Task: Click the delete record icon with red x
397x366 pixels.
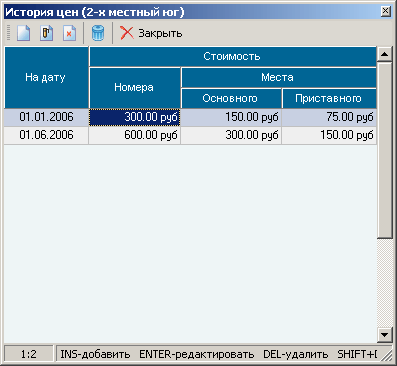Action: 69,33
